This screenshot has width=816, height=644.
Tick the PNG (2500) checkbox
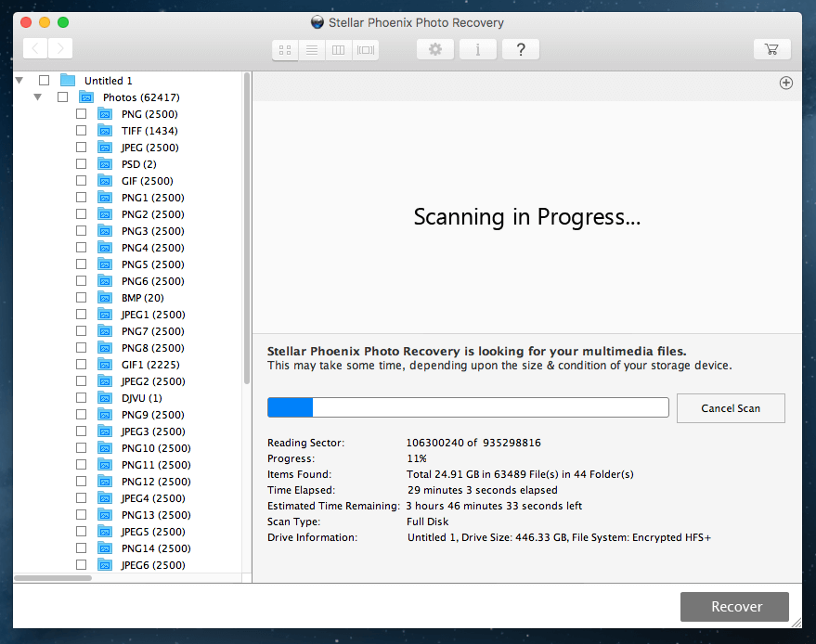coord(81,114)
